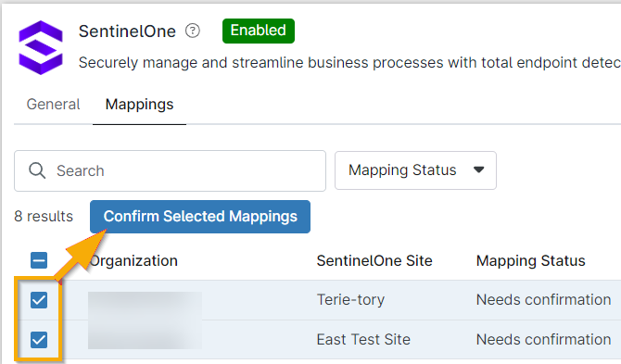
Task: Click the green Enabled status badge
Action: point(259,31)
